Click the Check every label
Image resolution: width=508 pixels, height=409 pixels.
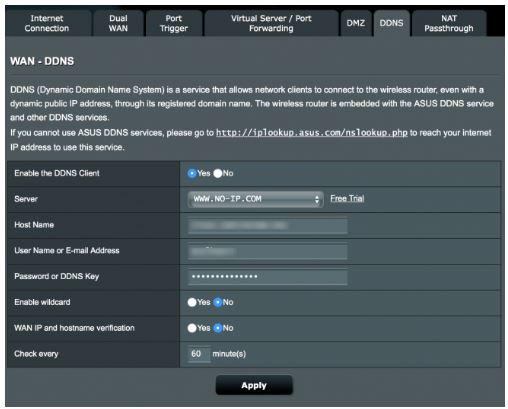tap(36, 354)
